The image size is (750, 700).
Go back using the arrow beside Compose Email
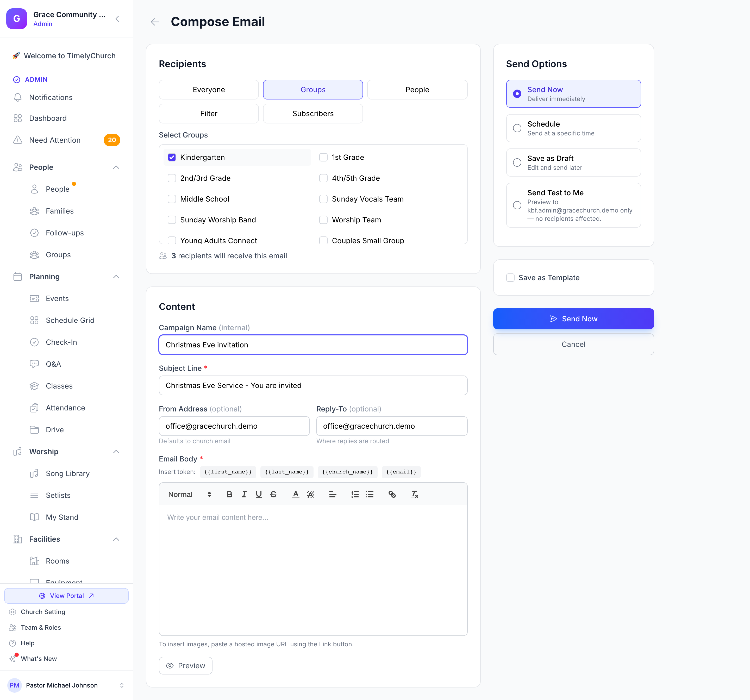coord(155,22)
